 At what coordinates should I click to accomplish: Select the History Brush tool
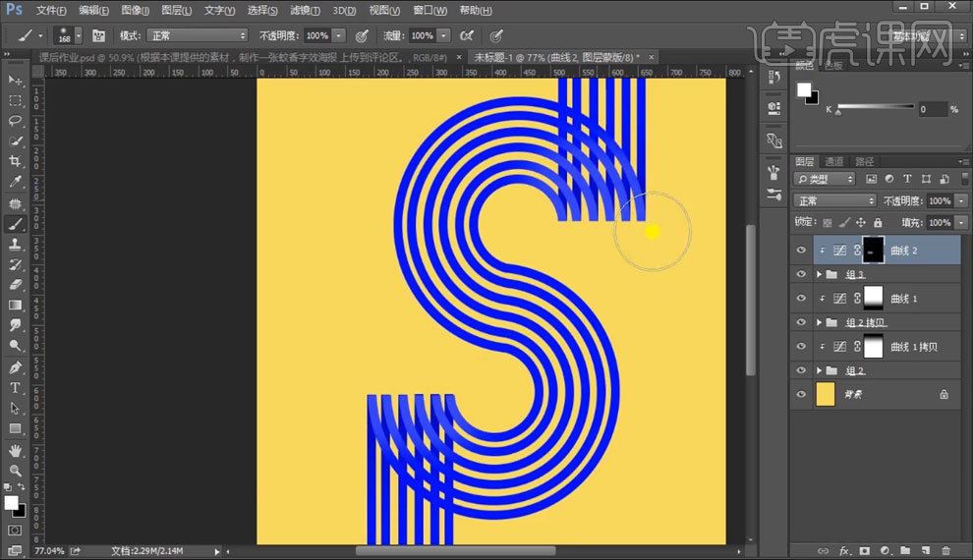click(15, 265)
